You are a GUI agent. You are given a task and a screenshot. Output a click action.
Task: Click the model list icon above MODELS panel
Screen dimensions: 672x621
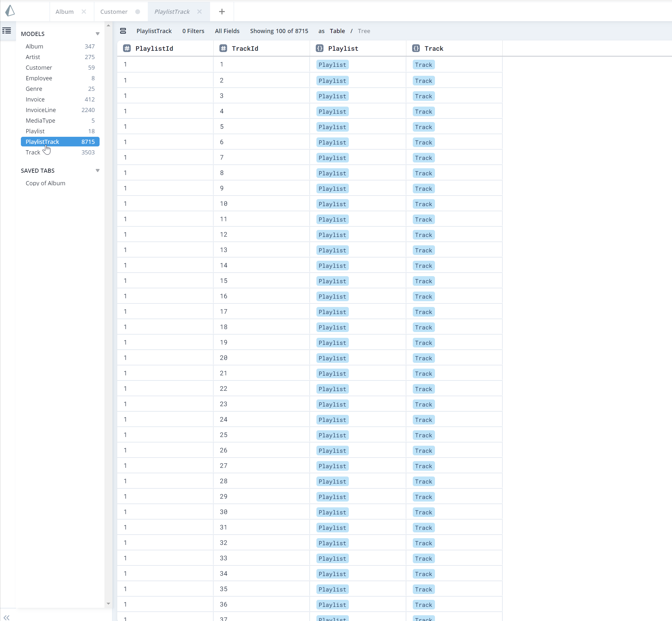pos(6,31)
